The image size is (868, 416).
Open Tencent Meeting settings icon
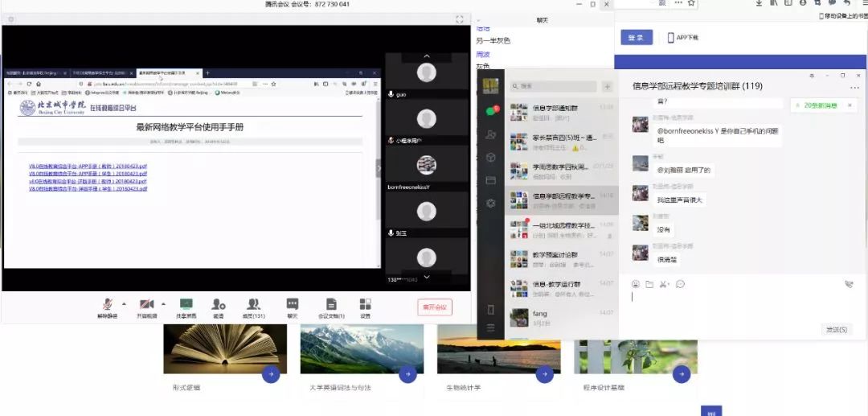point(366,306)
